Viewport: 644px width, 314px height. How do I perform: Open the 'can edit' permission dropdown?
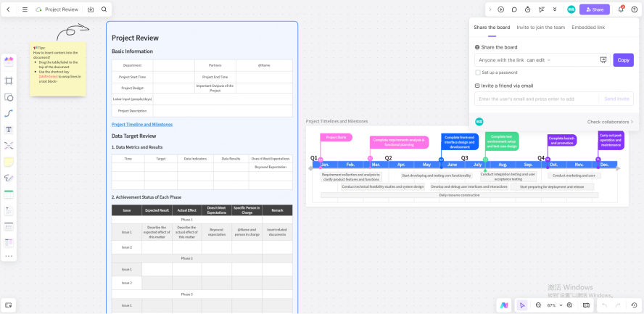[x=538, y=60]
